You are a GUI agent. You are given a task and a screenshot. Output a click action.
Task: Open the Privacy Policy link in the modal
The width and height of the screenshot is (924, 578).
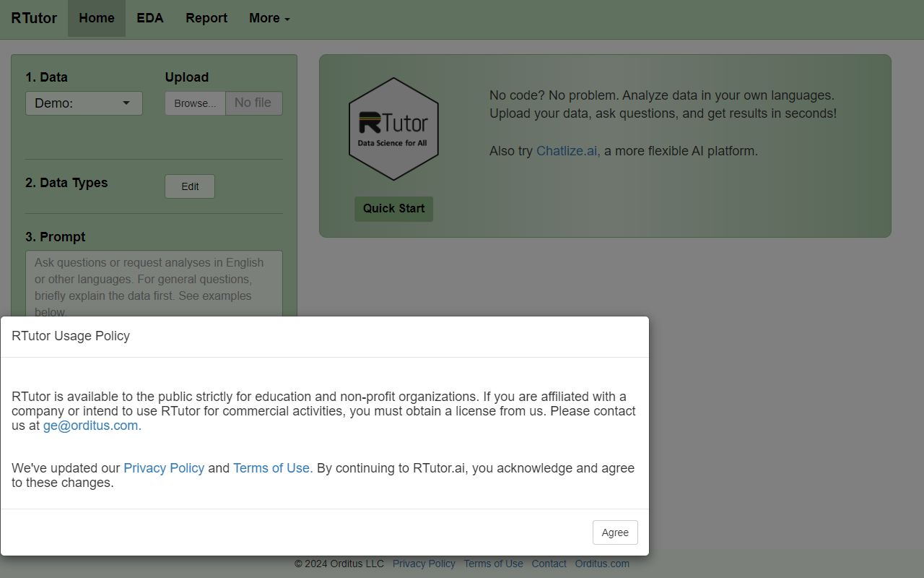click(164, 468)
